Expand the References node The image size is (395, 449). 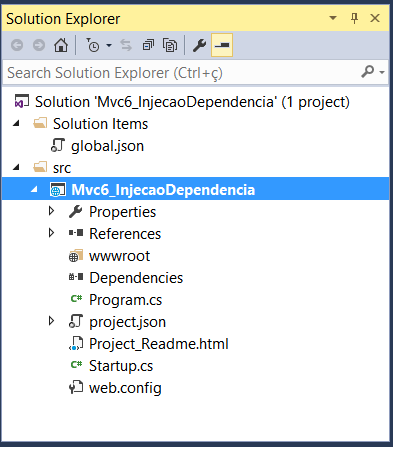click(x=51, y=233)
